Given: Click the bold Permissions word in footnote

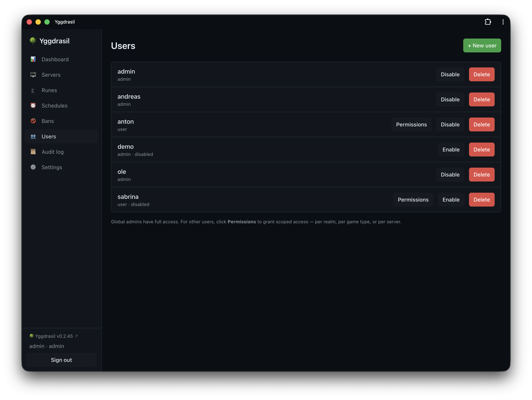Looking at the screenshot, I should (x=242, y=222).
